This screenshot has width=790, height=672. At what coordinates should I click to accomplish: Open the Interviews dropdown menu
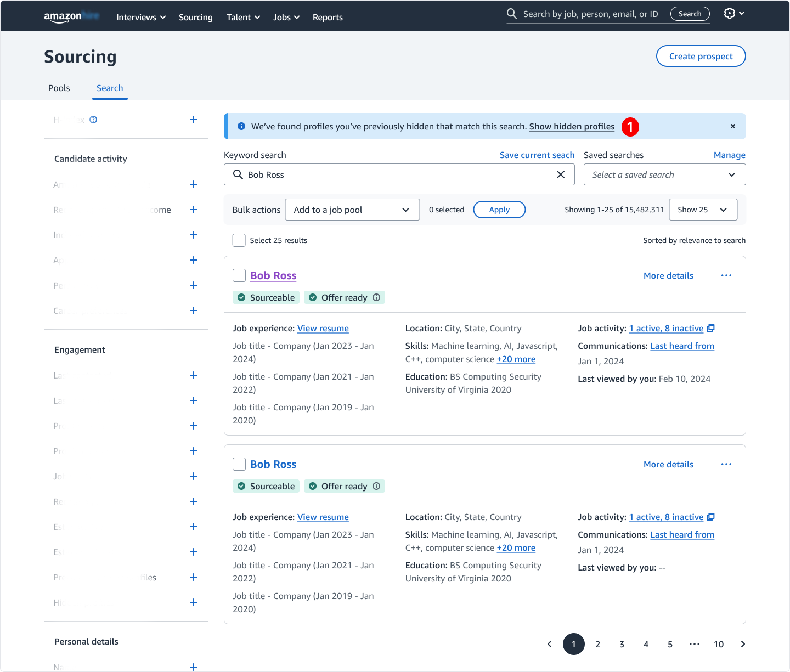coord(141,17)
